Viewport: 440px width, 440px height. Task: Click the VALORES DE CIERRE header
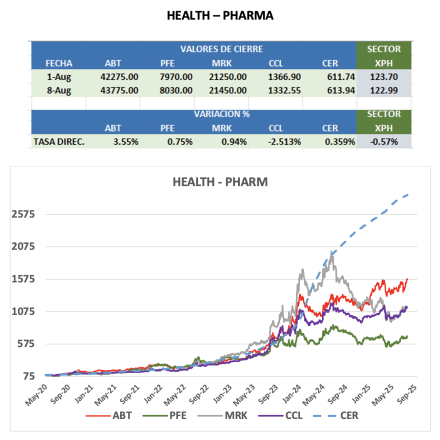point(221,49)
